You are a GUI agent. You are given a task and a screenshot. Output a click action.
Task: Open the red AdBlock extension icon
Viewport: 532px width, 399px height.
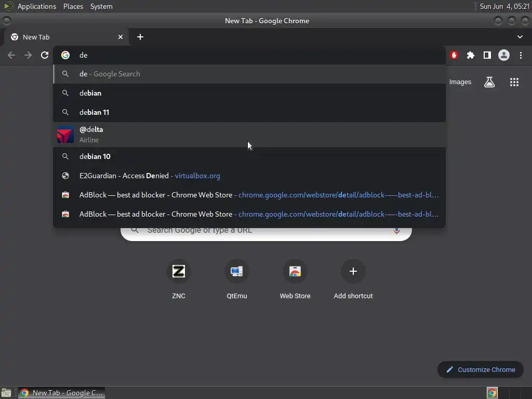click(454, 55)
